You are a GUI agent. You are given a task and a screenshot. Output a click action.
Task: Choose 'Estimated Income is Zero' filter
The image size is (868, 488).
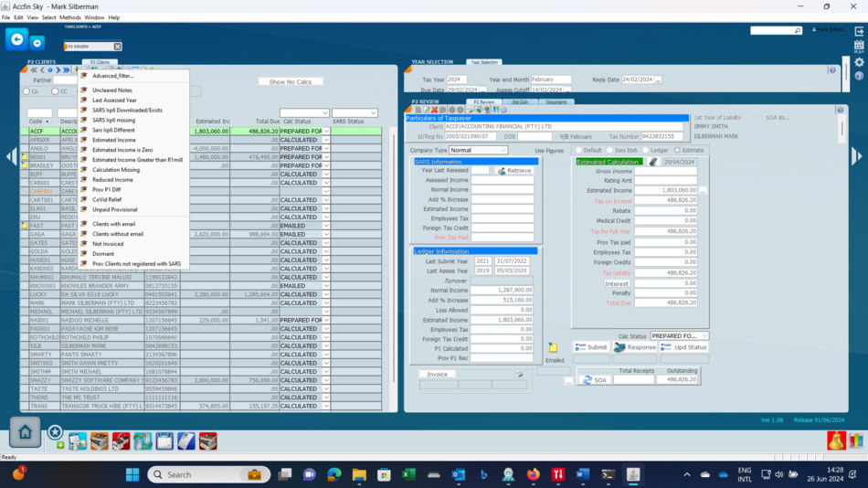[122, 150]
